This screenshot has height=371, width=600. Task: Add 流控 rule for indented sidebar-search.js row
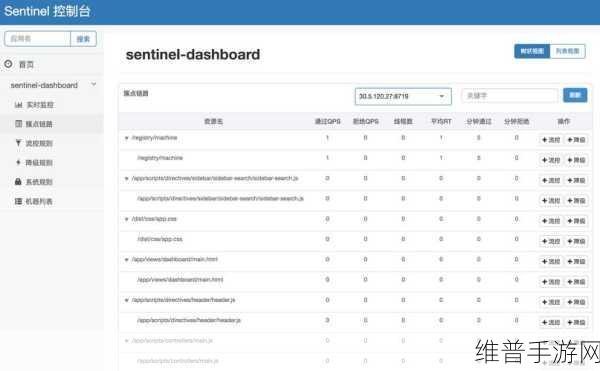[x=551, y=200]
